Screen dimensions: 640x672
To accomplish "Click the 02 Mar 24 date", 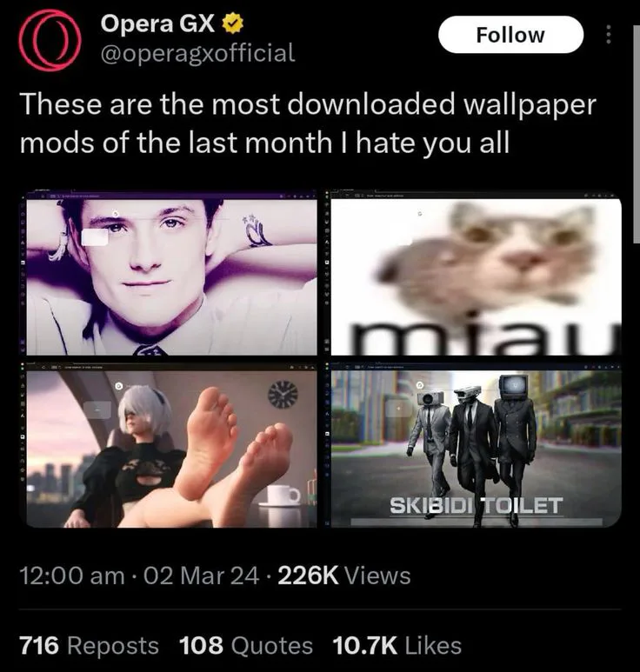I will (x=201, y=576).
